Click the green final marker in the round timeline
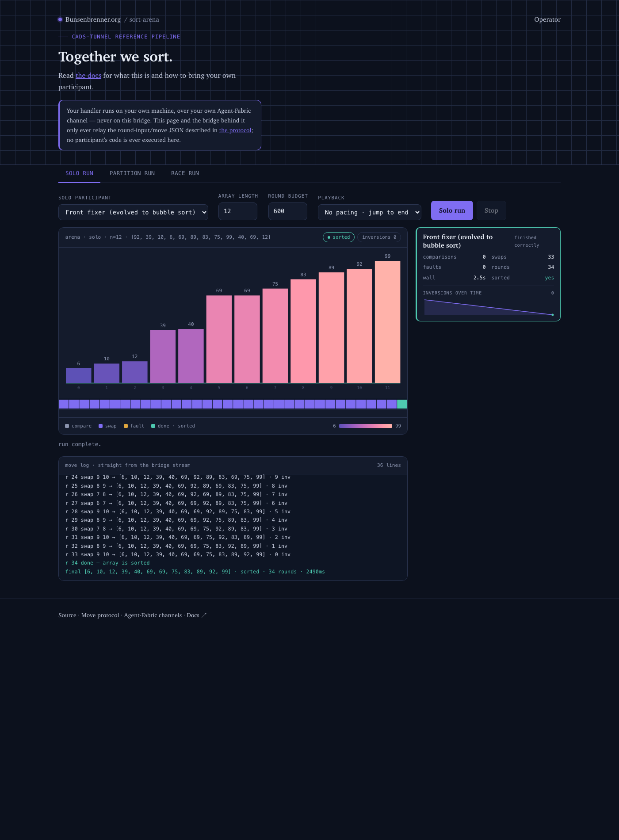Viewport: 619px width, 840px height. click(x=402, y=404)
